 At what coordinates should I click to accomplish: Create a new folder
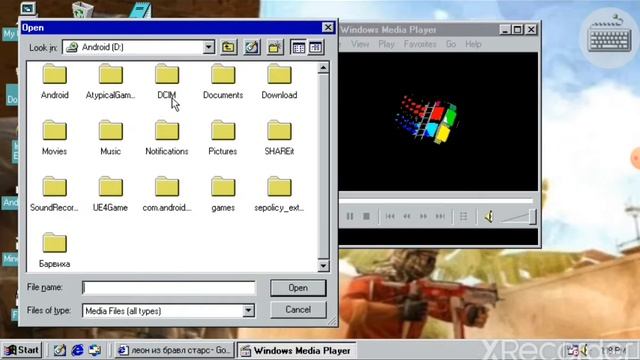point(275,47)
